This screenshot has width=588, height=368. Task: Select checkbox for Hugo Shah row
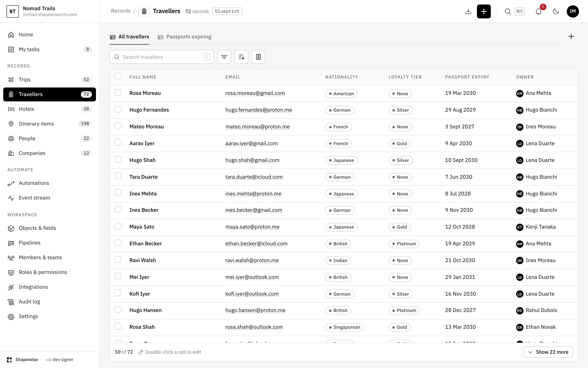118,159
